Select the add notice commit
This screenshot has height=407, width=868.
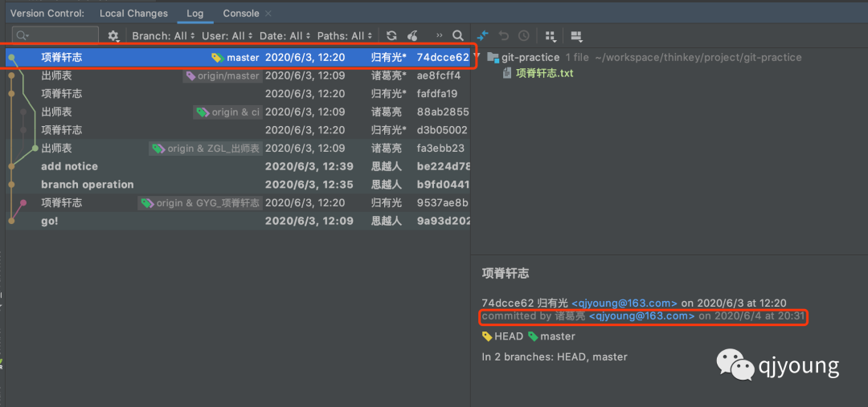[x=238, y=166]
